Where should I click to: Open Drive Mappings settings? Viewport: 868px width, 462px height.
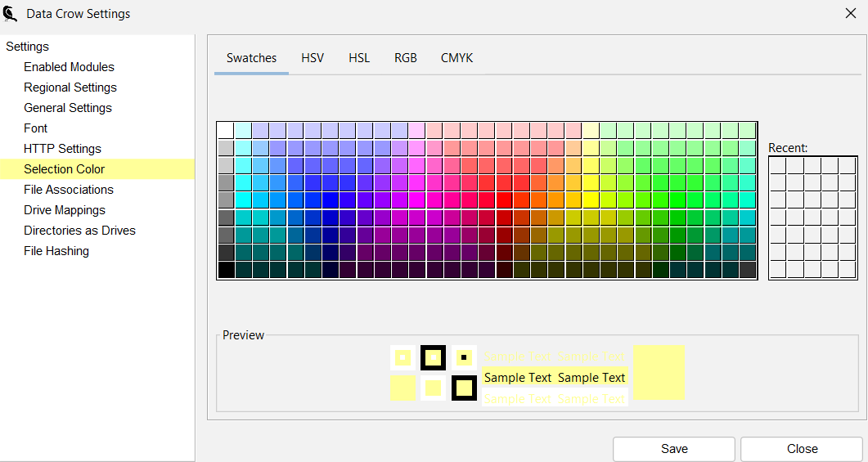coord(65,210)
